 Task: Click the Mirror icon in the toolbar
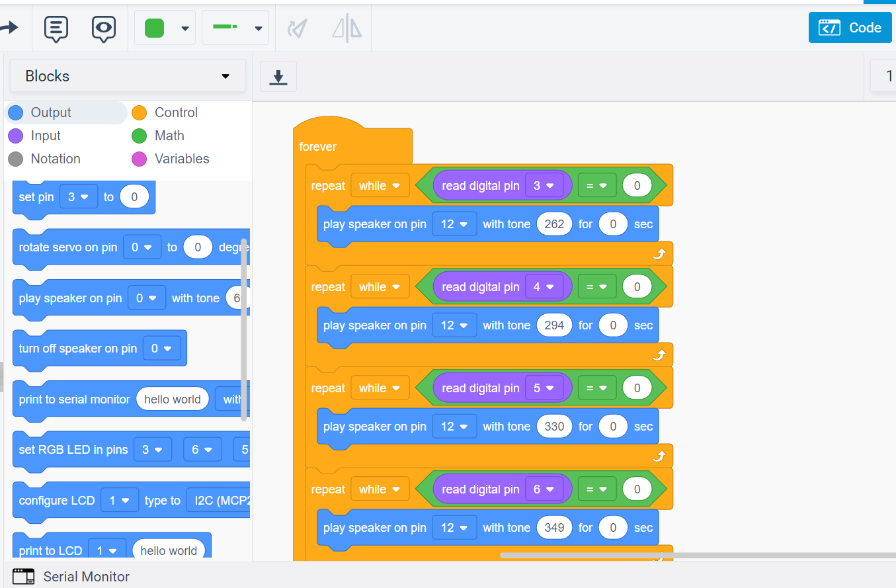pos(346,28)
